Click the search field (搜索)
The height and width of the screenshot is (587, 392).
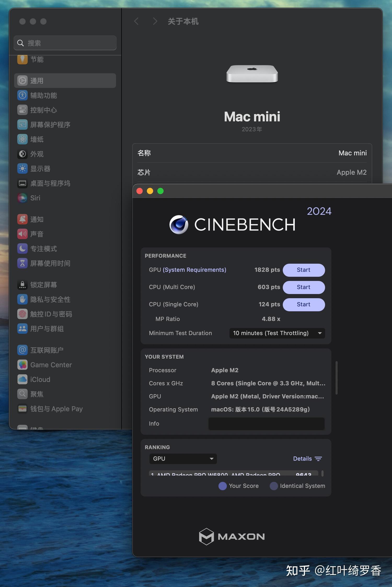(x=65, y=43)
